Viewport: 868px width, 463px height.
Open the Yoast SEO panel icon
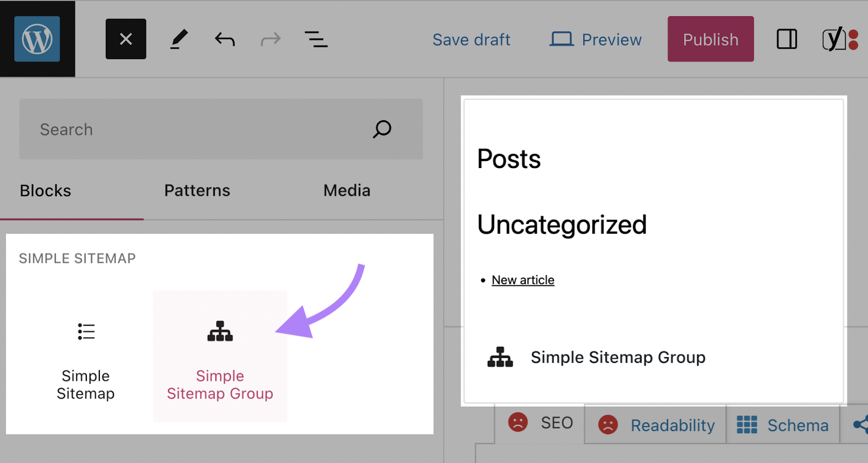click(840, 39)
